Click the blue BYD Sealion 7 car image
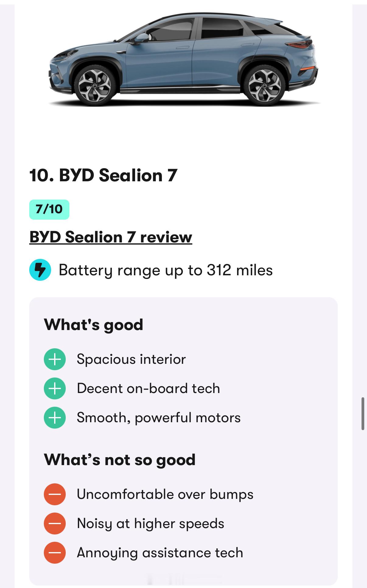 (x=183, y=59)
